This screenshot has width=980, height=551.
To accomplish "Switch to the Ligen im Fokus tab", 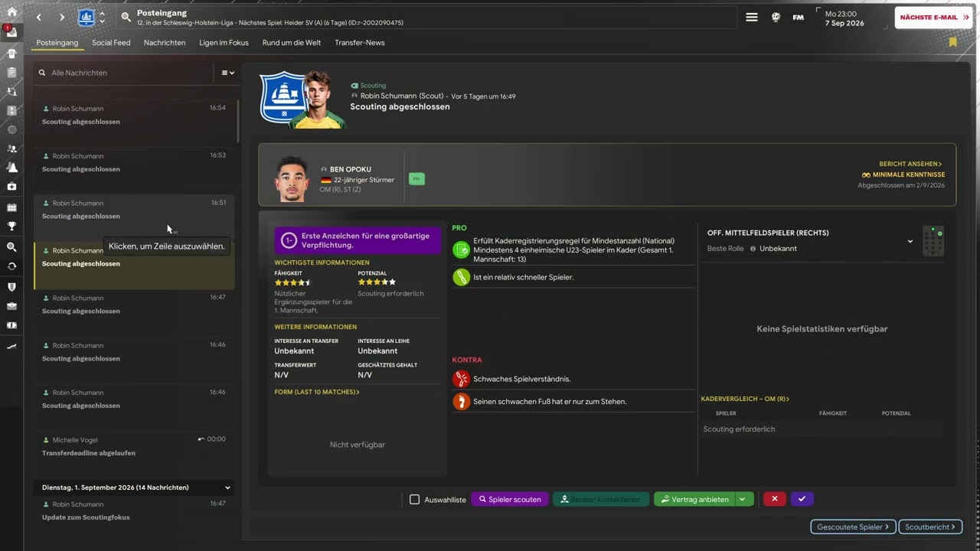I will coord(224,43).
